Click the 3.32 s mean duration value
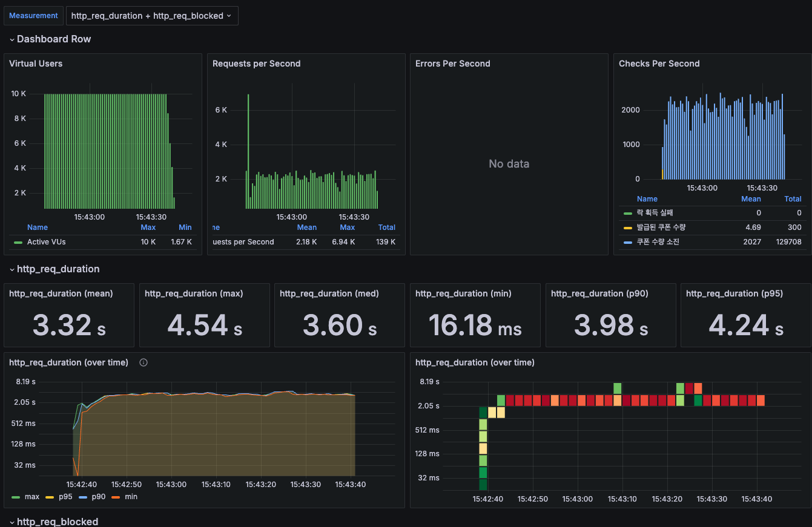The width and height of the screenshot is (812, 527). [69, 325]
